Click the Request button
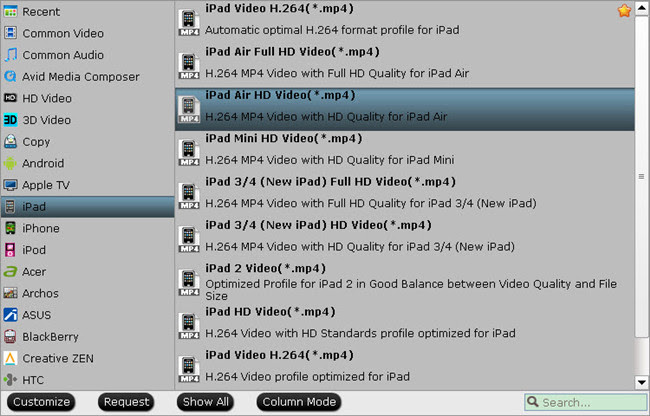The image size is (650, 416). [126, 402]
